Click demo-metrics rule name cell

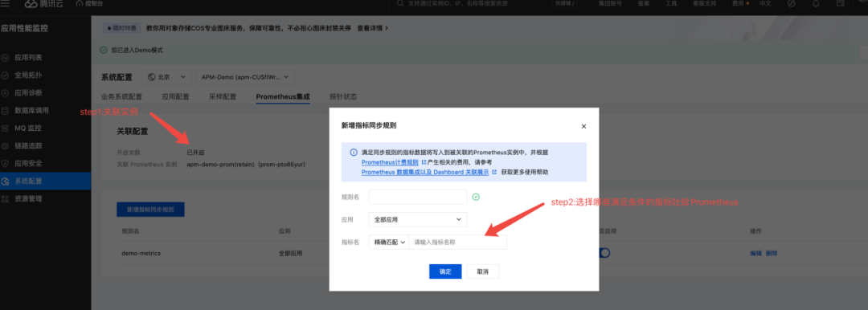141,253
